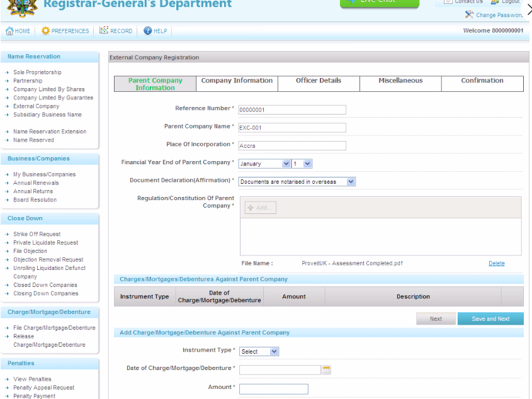The height and width of the screenshot is (399, 532).
Task: Open Penalty Payment link
Action: coord(34,396)
